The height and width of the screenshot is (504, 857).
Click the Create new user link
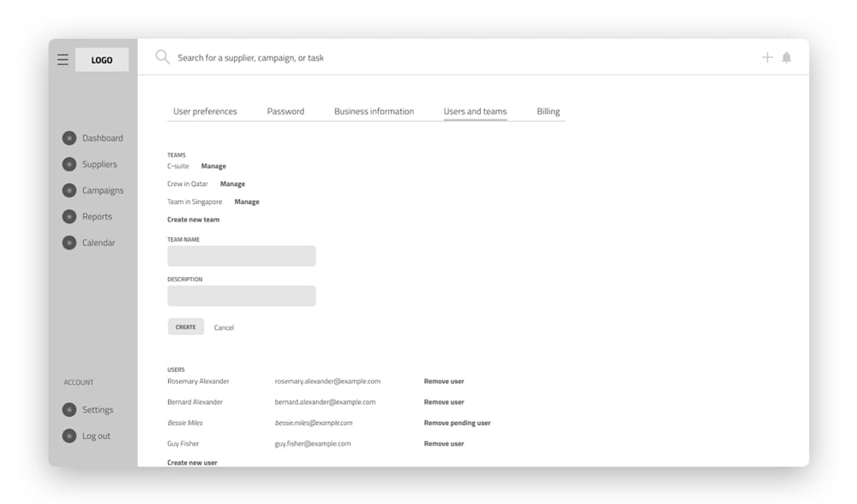pyautogui.click(x=192, y=463)
